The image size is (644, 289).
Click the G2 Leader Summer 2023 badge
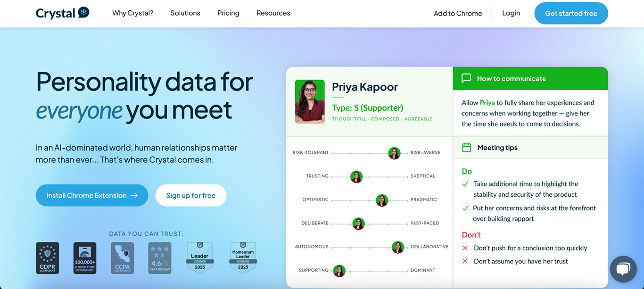(199, 258)
